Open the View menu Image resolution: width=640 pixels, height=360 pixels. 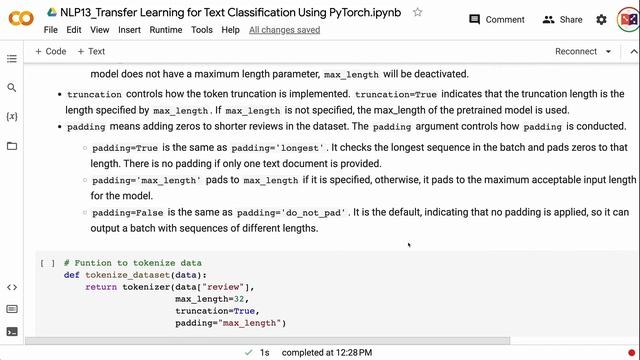[x=100, y=30]
